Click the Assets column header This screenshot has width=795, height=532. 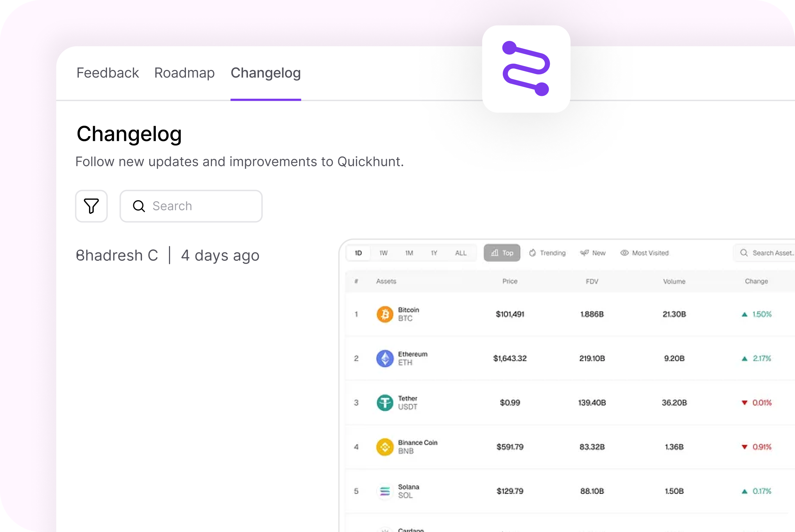point(386,281)
